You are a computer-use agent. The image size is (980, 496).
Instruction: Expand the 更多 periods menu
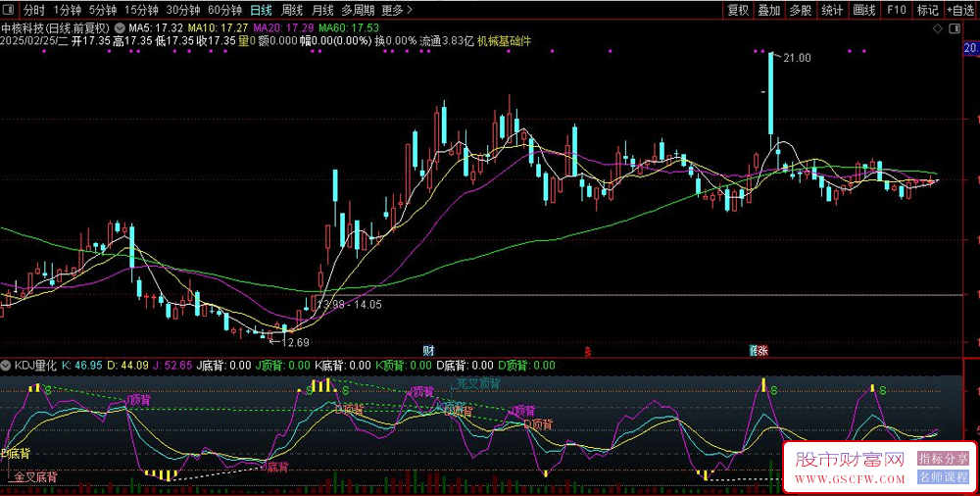point(397,10)
